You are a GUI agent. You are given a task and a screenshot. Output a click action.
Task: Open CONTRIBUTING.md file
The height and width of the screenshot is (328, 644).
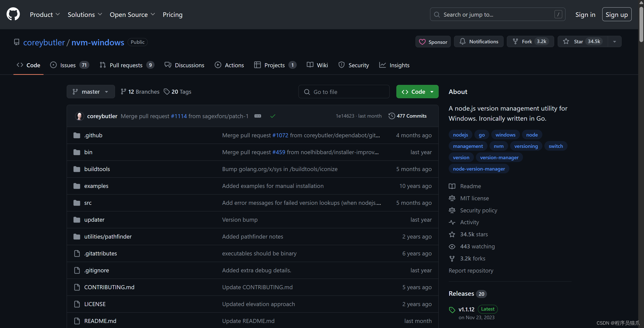pos(109,287)
